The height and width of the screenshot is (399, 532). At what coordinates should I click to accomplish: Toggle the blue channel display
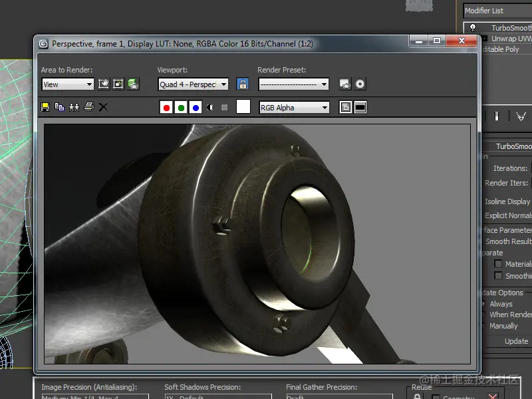tap(196, 108)
